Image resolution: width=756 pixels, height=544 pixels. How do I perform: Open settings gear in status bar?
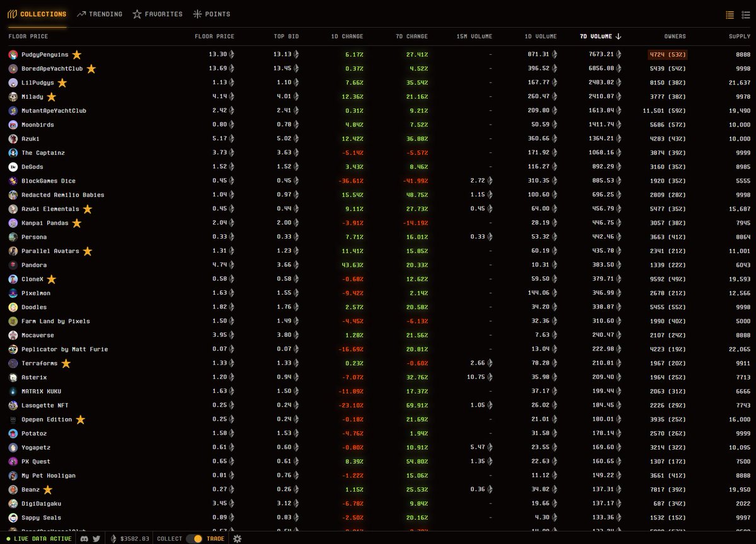237,538
